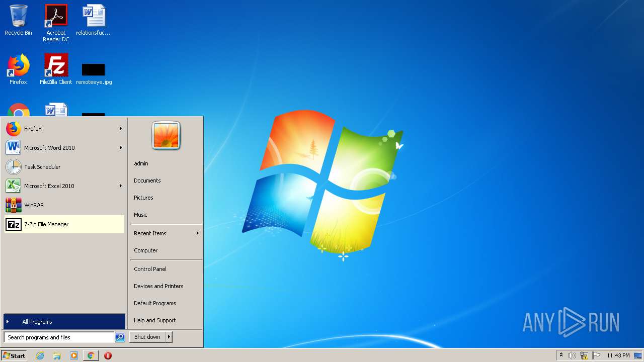The width and height of the screenshot is (644, 362).
Task: Select remoteeye.jpg file on desktop
Action: (x=94, y=73)
